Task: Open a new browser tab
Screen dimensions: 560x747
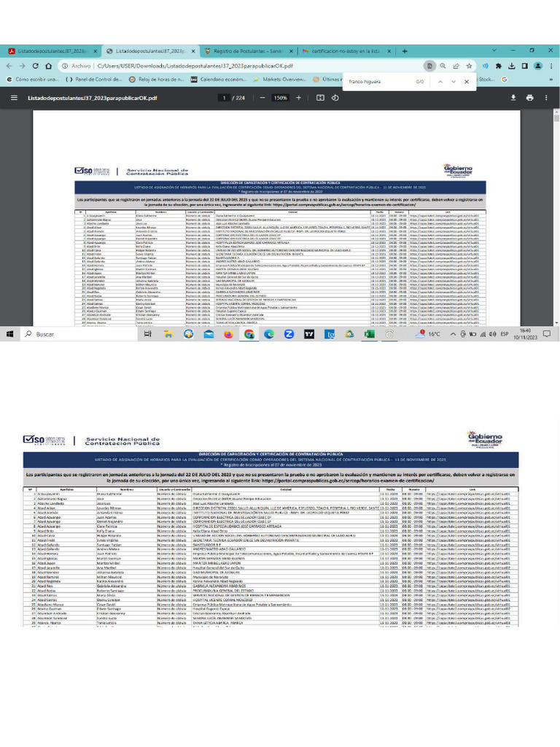Action: coord(404,51)
